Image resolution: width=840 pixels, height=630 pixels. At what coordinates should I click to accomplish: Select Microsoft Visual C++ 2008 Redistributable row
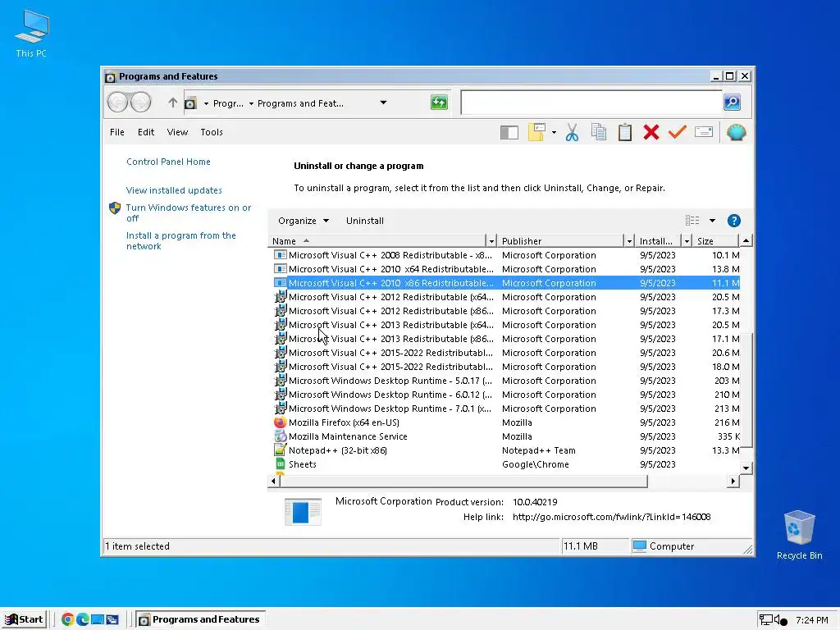coord(506,255)
